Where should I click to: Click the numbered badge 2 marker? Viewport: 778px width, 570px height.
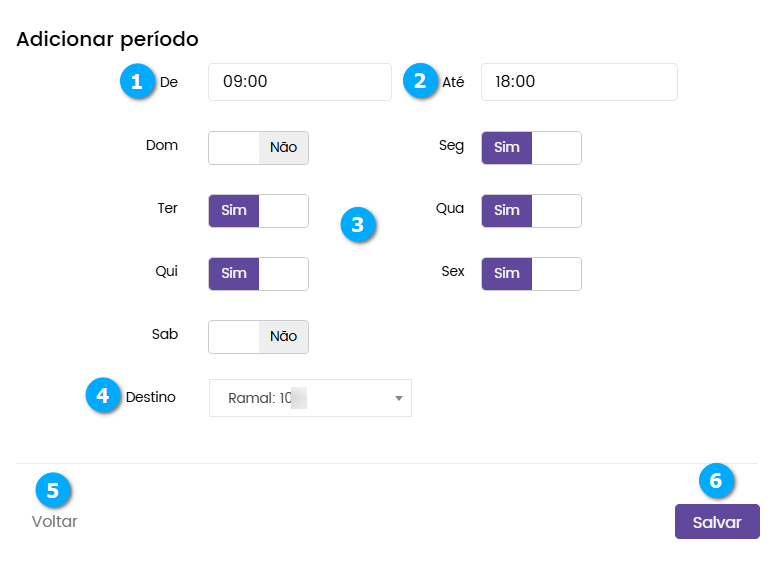click(420, 81)
